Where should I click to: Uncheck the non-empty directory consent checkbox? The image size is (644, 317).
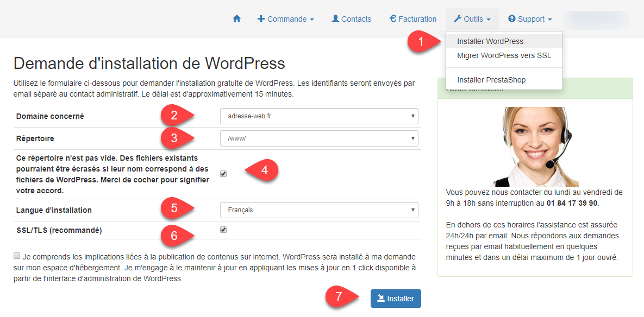(223, 174)
